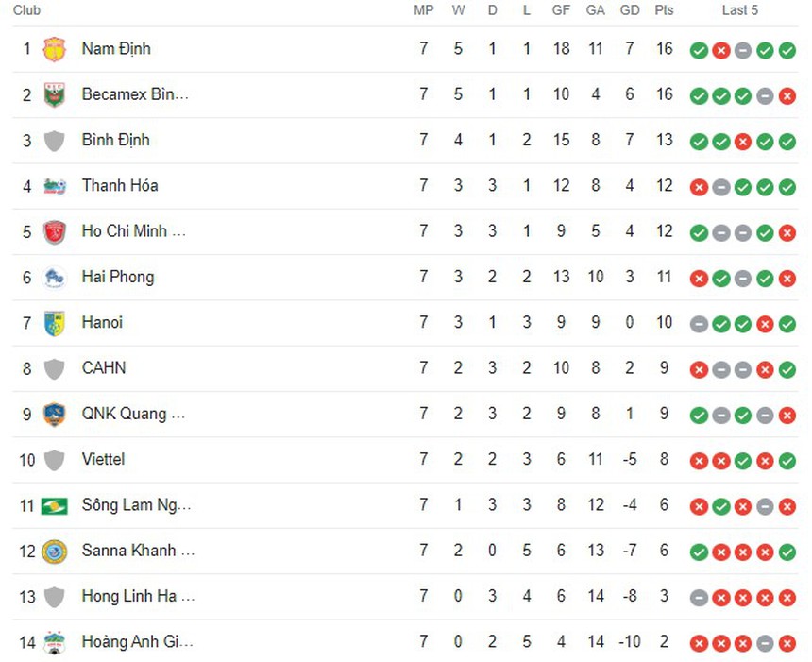Click the Hanoi club logo
The width and height of the screenshot is (812, 662).
click(54, 323)
